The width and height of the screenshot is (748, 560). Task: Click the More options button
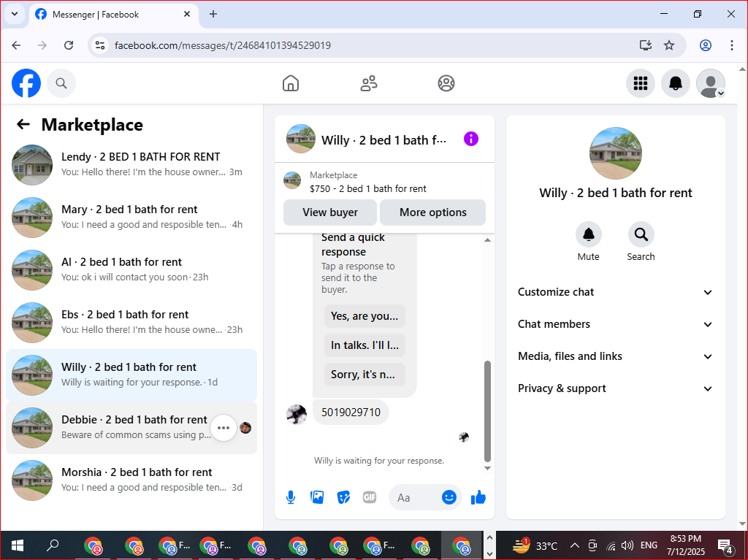coord(432,212)
